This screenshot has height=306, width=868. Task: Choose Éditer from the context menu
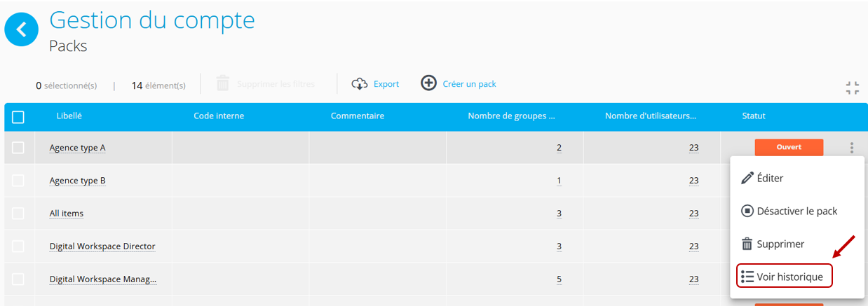pyautogui.click(x=797, y=178)
